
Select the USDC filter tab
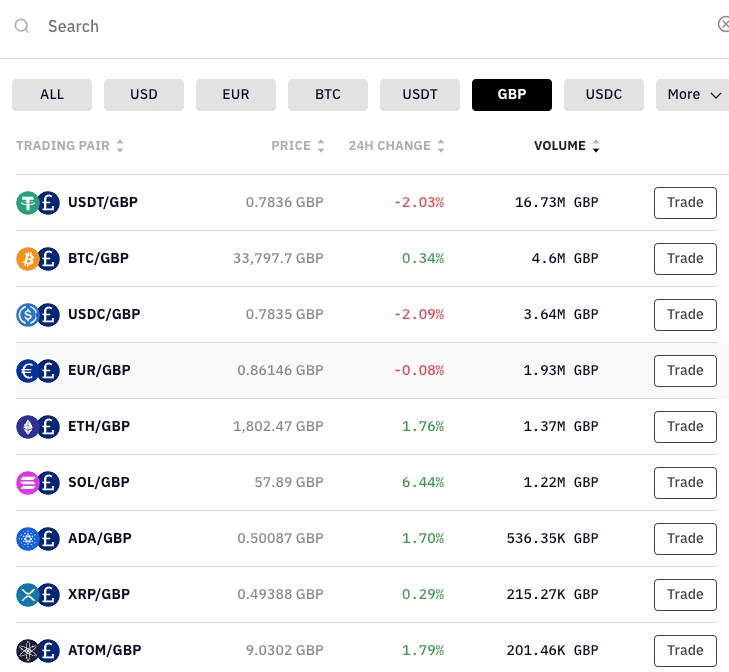coord(604,95)
